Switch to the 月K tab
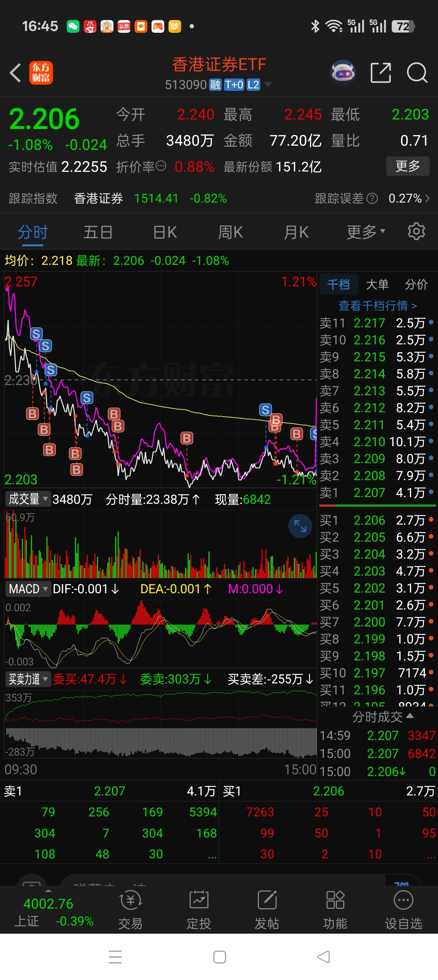This screenshot has height=980, width=438. click(296, 232)
